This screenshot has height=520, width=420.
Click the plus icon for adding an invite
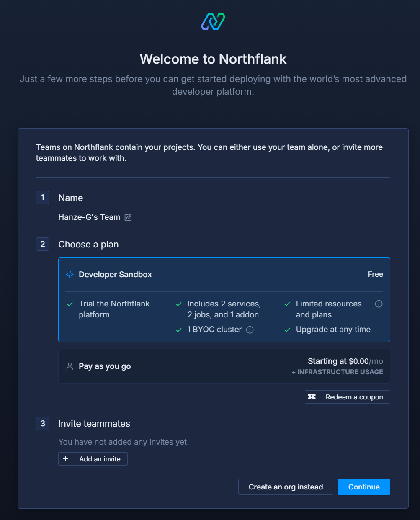(65, 459)
